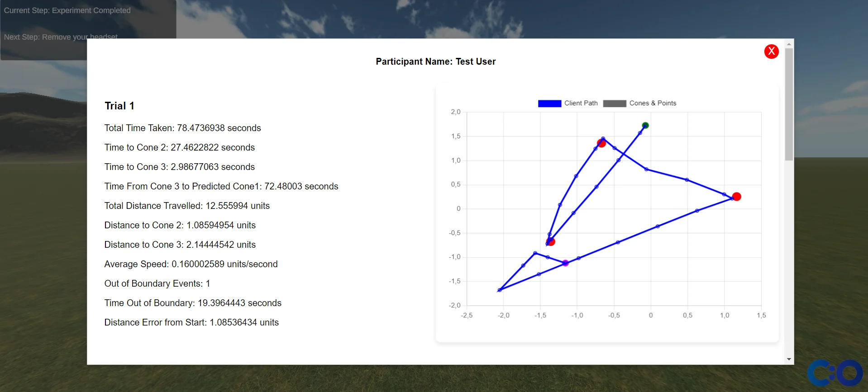Close the results panel with red X
Image resolution: width=868 pixels, height=392 pixels.
(x=771, y=52)
